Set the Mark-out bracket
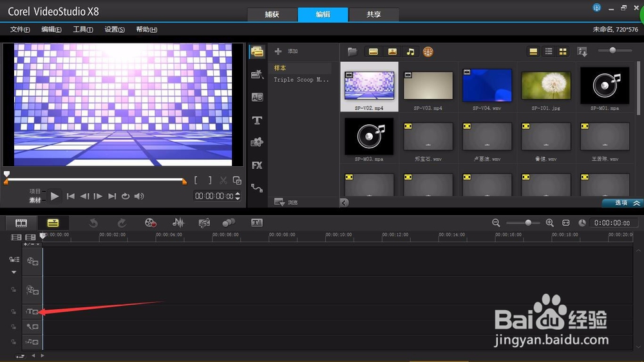The width and height of the screenshot is (644, 362). pyautogui.click(x=210, y=180)
